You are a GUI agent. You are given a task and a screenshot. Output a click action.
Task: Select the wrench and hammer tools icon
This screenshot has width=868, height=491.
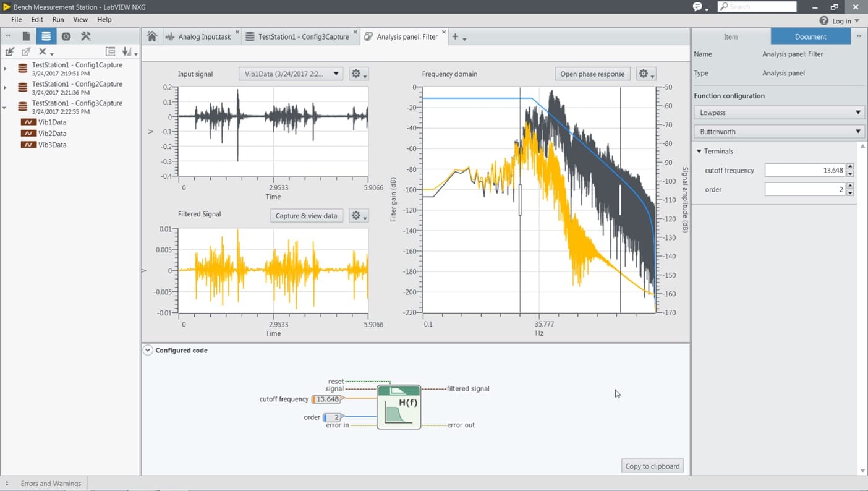[86, 36]
